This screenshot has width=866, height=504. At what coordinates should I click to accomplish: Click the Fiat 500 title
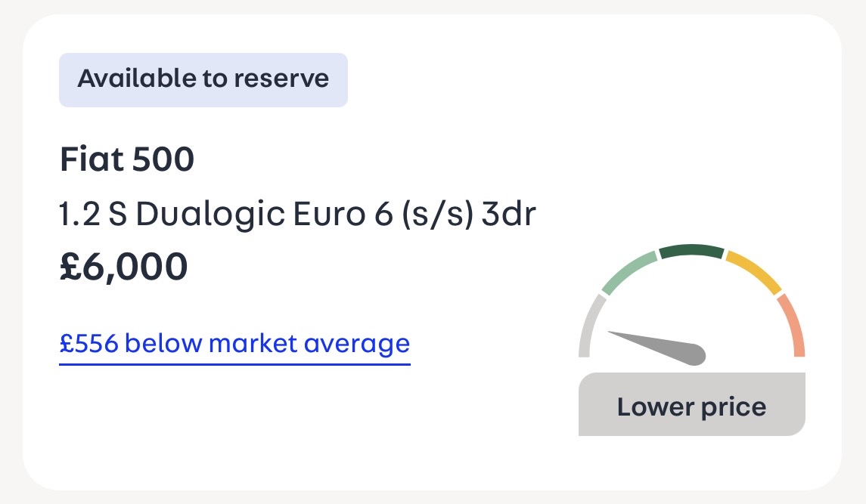coord(127,159)
